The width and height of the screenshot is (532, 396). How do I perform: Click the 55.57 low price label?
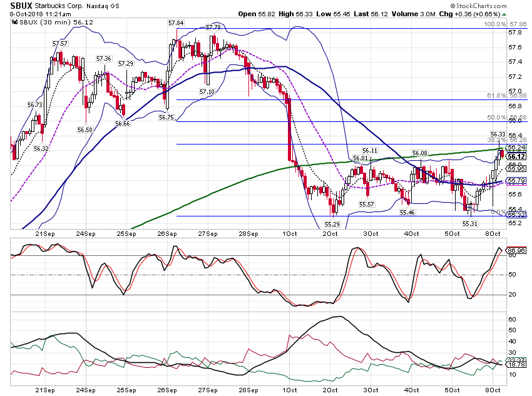366,204
